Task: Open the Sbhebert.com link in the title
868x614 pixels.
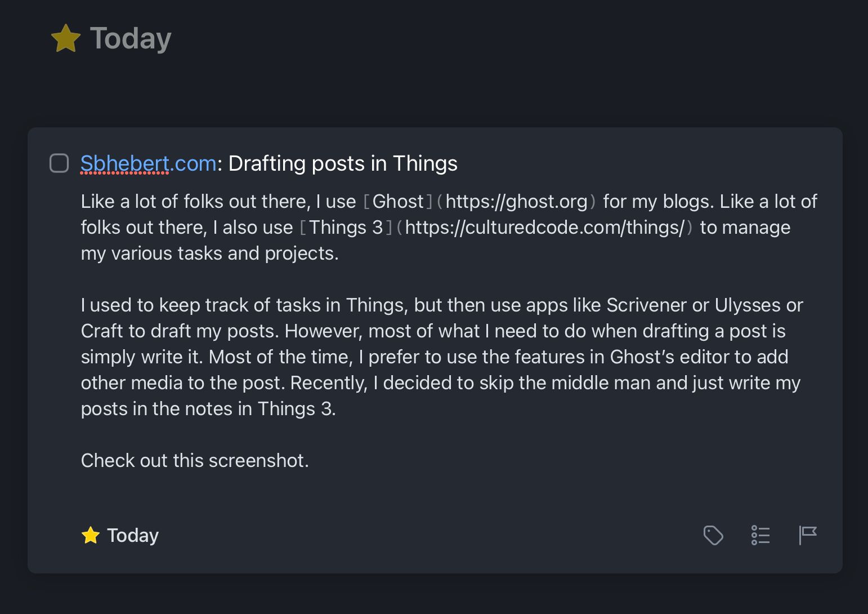Action: (149, 163)
